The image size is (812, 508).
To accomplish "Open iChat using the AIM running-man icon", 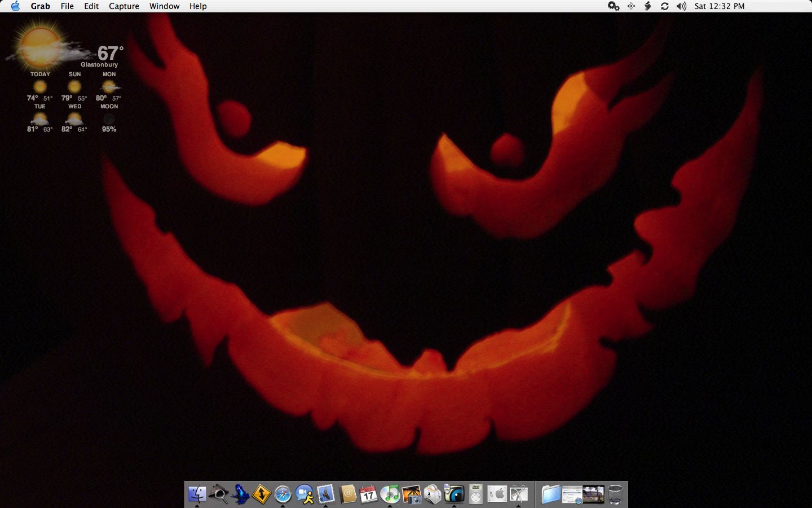I will pos(304,494).
